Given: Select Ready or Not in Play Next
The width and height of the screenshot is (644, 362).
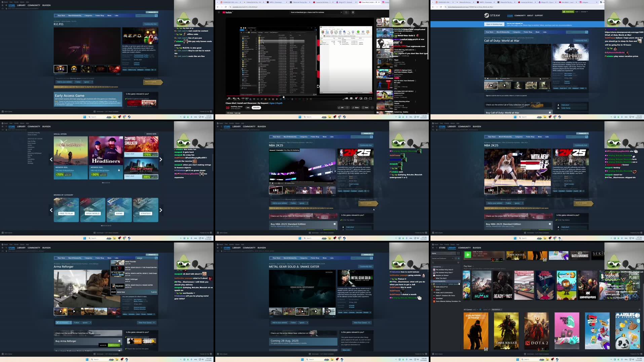Looking at the screenshot, I should [503, 285].
